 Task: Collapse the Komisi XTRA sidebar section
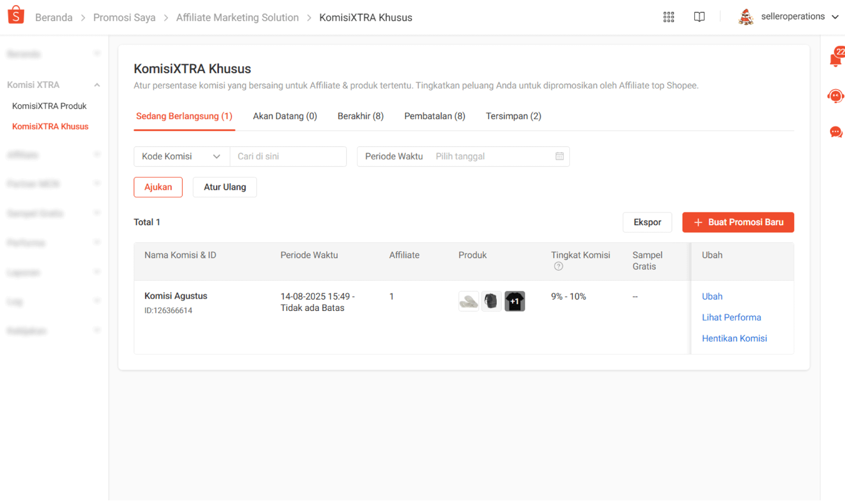point(97,84)
